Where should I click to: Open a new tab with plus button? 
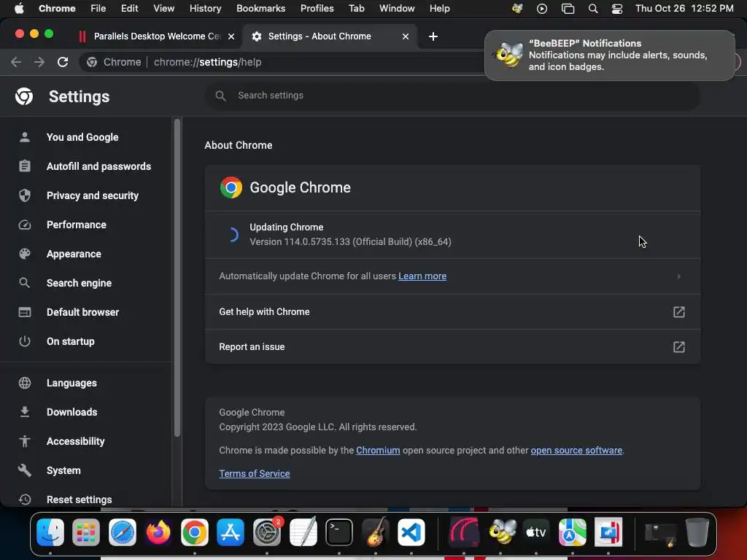433,36
